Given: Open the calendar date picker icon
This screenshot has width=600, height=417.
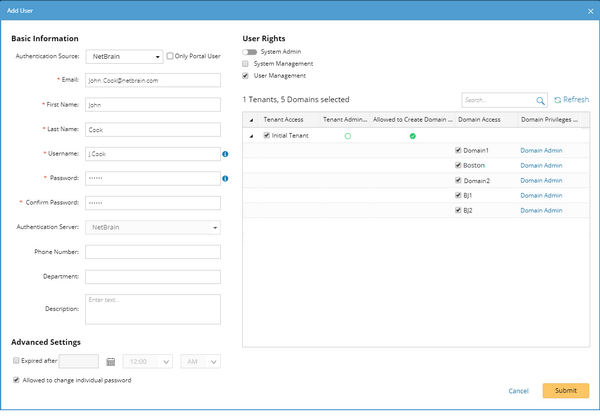Looking at the screenshot, I should (111, 361).
